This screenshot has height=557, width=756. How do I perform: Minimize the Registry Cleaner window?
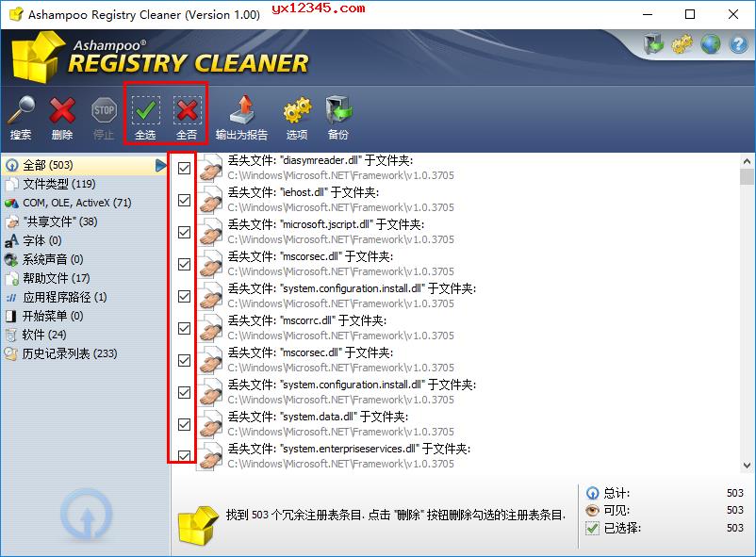pyautogui.click(x=648, y=14)
